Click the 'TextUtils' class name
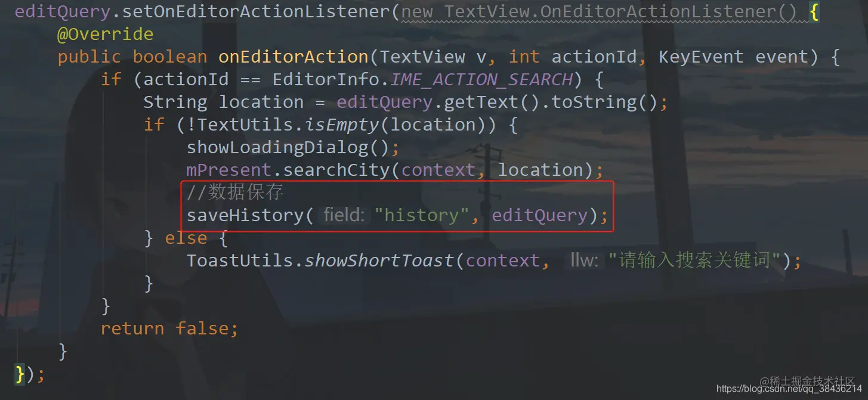The image size is (868, 400). tap(245, 125)
